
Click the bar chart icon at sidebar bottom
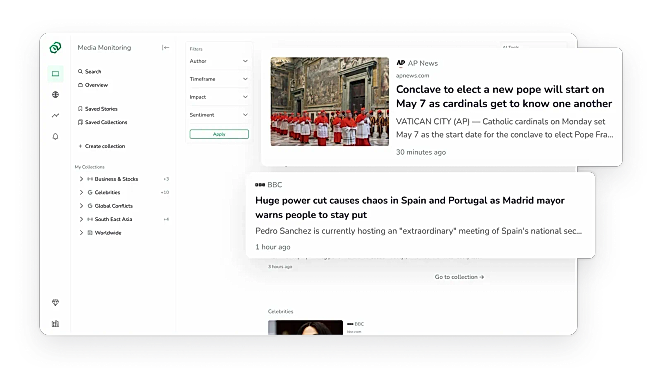[x=55, y=324]
